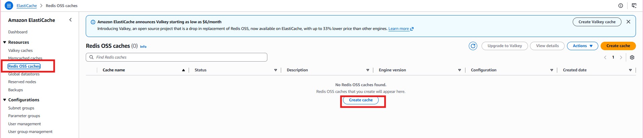This screenshot has height=138, width=644.
Task: Sort the Description column arrow
Action: [x=368, y=70]
